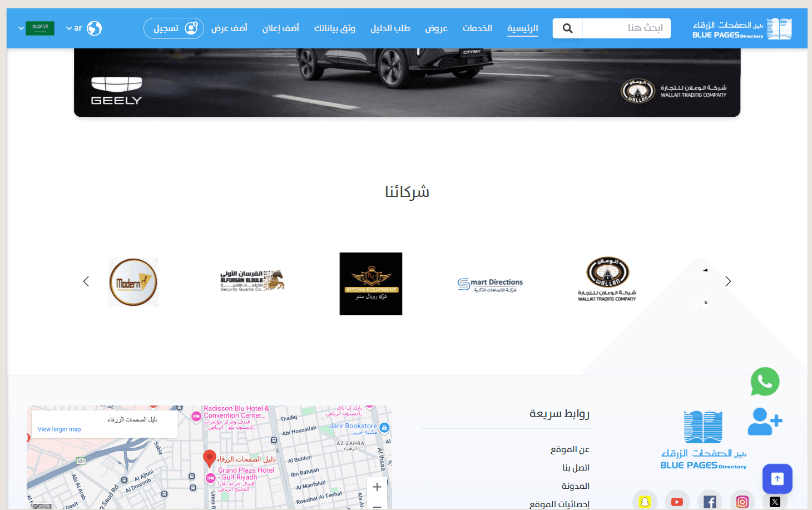Open the وثق بياناتك menu item
812x510 pixels.
pos(334,28)
